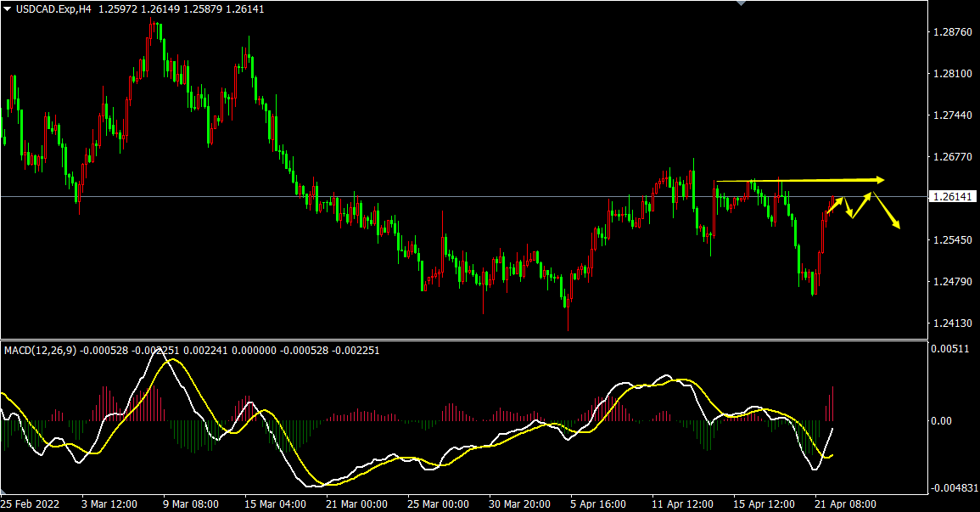
Task: Click the chart shift marker at top
Action: pos(742,3)
